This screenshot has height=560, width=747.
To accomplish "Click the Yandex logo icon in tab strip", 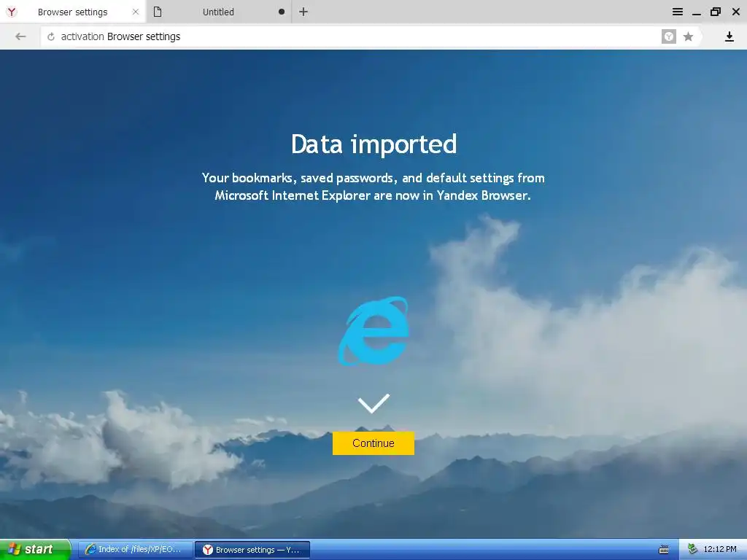I will pos(12,12).
